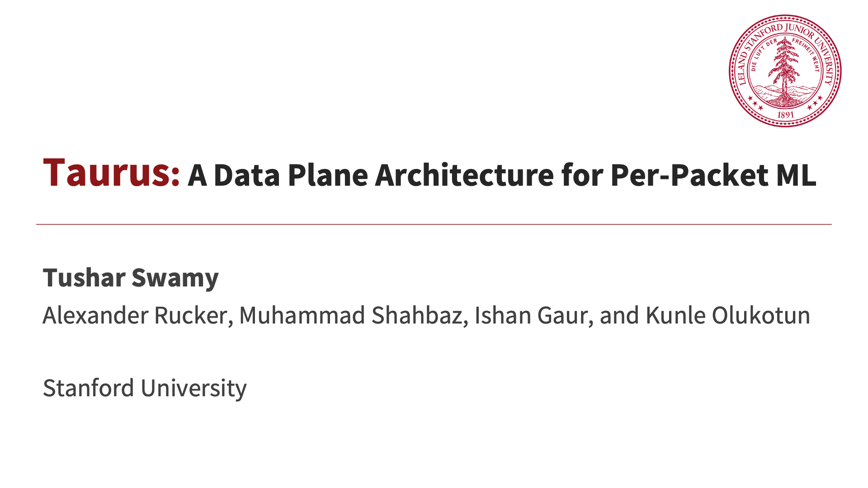Click the author name Kunle Olukotun
The image size is (868, 488).
click(x=727, y=315)
